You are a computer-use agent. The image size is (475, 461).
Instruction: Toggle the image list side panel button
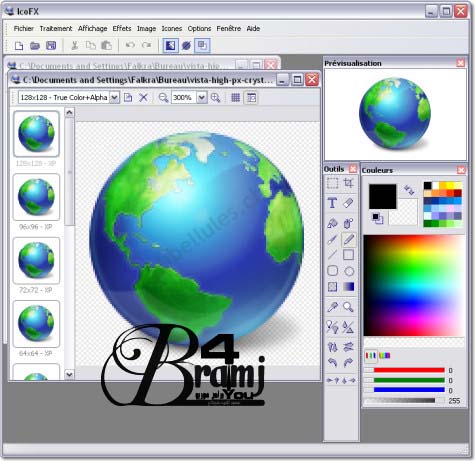point(251,98)
